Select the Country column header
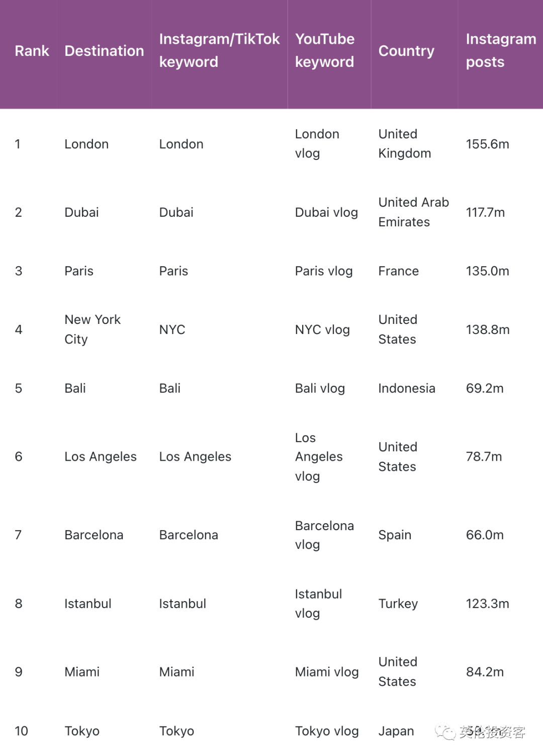 click(x=406, y=51)
